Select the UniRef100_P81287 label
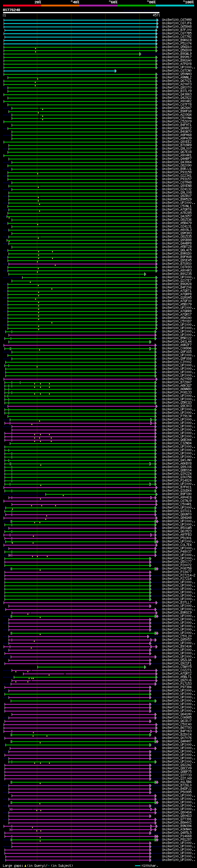This screenshot has height=868, width=197. tap(177, 839)
